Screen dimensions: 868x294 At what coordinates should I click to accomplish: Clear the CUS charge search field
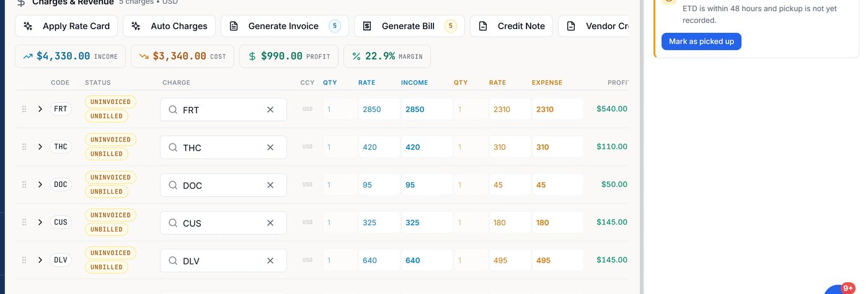point(270,223)
